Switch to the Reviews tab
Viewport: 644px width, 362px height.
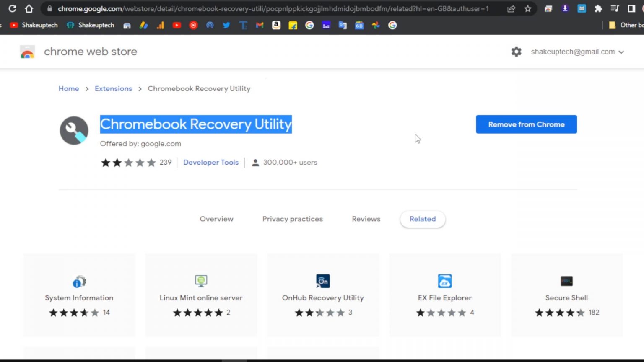click(366, 219)
